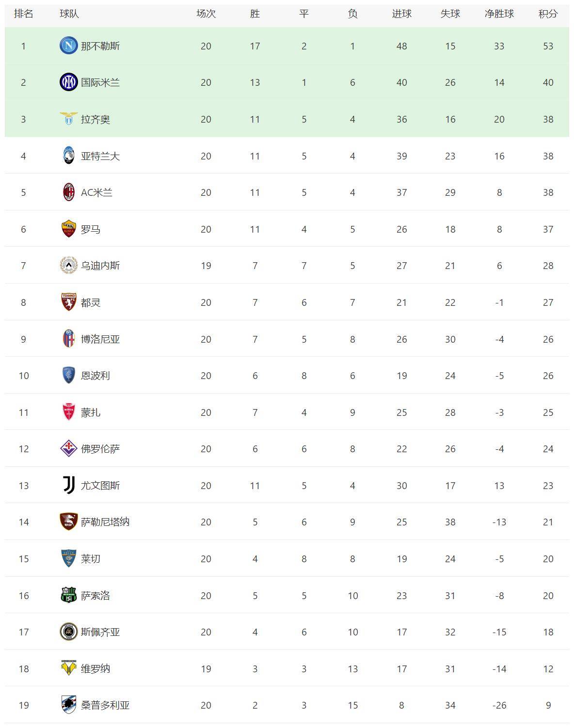Click the Torino bull crest
This screenshot has width=574, height=728.
[x=68, y=302]
